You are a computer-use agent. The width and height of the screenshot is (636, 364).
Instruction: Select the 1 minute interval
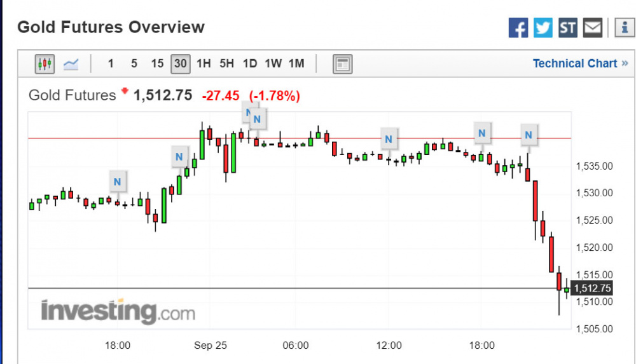point(111,64)
